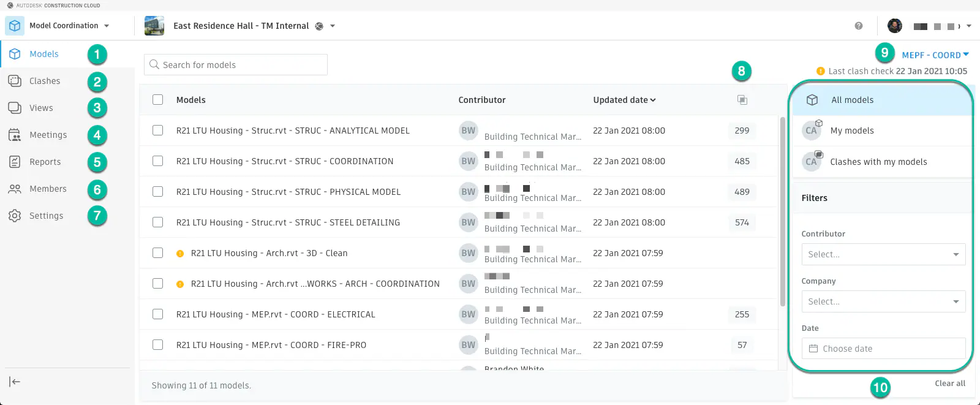Screen dimensions: 980x405
Task: Click the Members people icon in sidebar
Action: (15, 189)
